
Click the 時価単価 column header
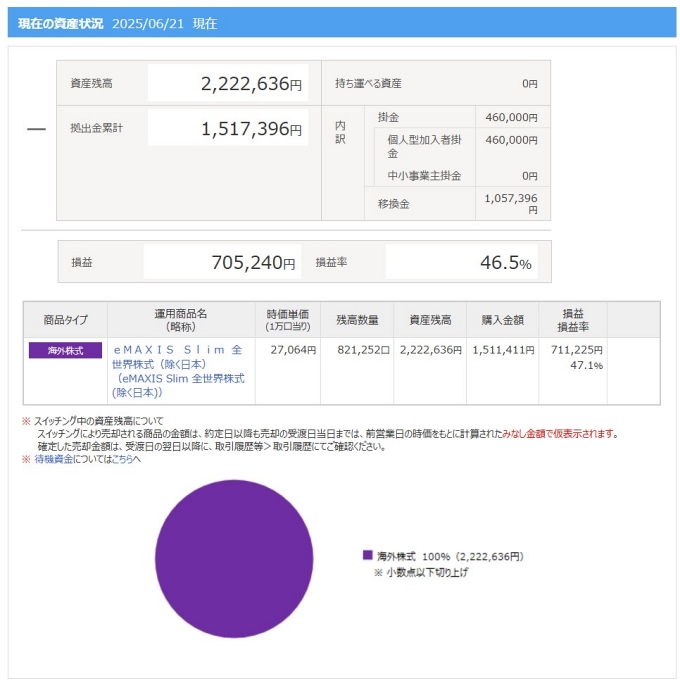288,320
